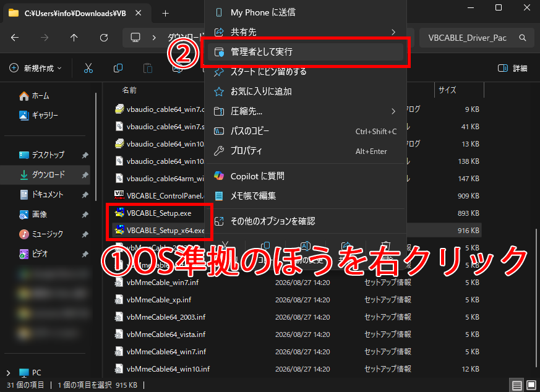Click the VBCABLE_ControlPanel VB icon
Viewport: 540px width, 392px height.
[119, 195]
